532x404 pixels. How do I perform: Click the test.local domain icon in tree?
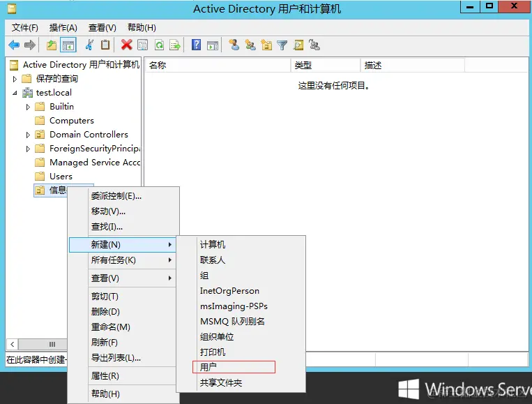pyautogui.click(x=27, y=93)
